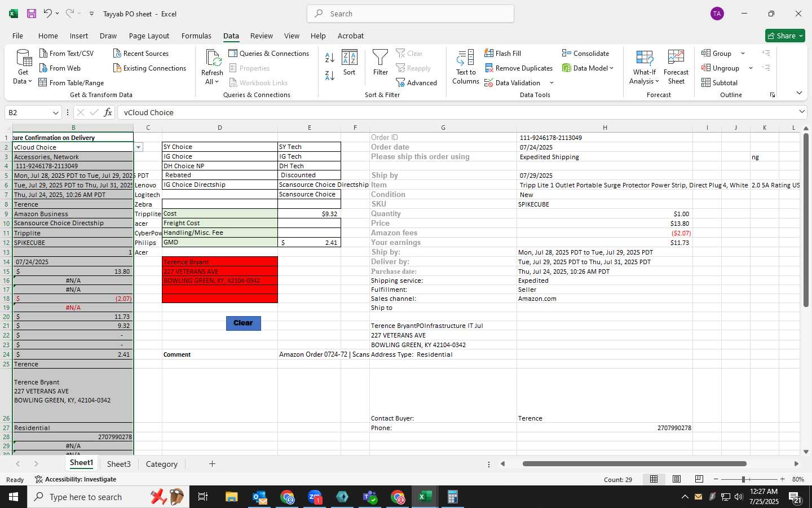Expand the formula bar
This screenshot has height=508, width=812.
click(802, 112)
